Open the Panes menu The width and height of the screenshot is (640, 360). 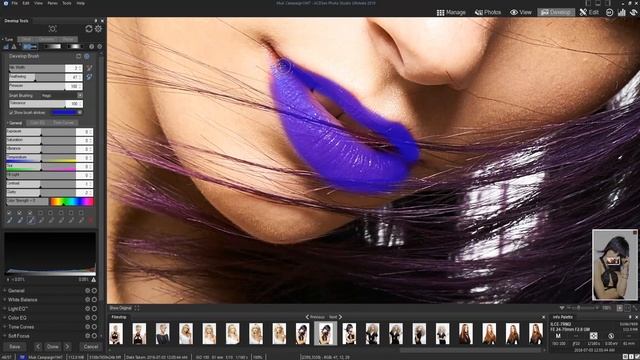53,3
